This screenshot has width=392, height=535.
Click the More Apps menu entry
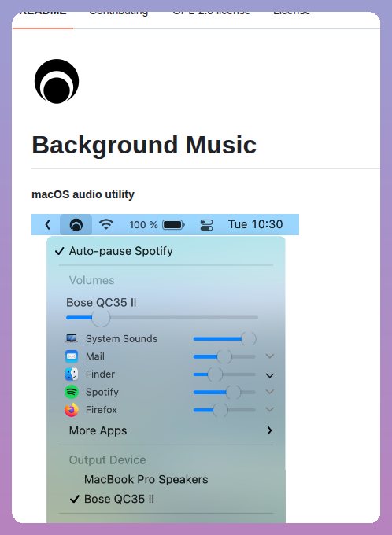[166, 430]
